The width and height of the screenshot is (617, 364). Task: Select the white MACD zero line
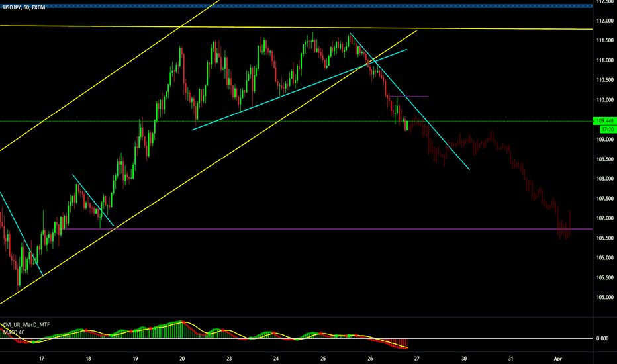click(297, 338)
